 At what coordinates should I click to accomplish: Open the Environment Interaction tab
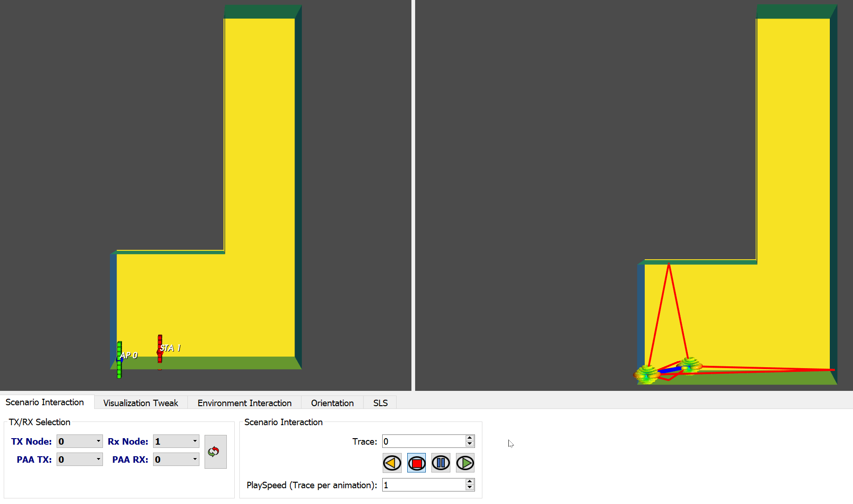(x=244, y=403)
